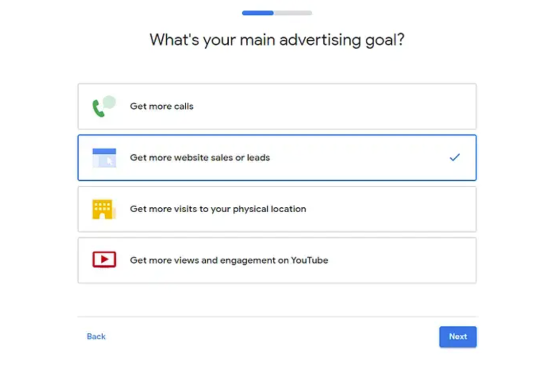This screenshot has width=556, height=392.
Task: Choose 'Get more website sales or leads' text
Action: tap(200, 157)
